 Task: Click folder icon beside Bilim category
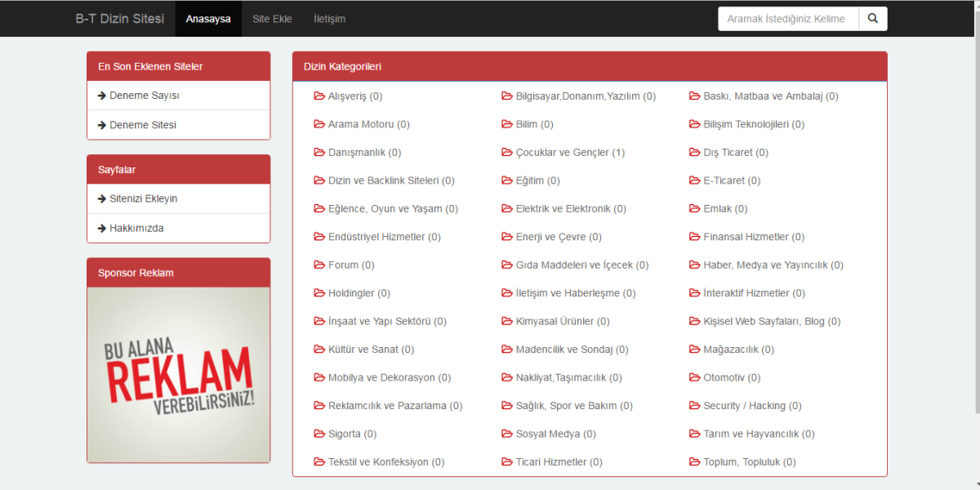click(507, 124)
